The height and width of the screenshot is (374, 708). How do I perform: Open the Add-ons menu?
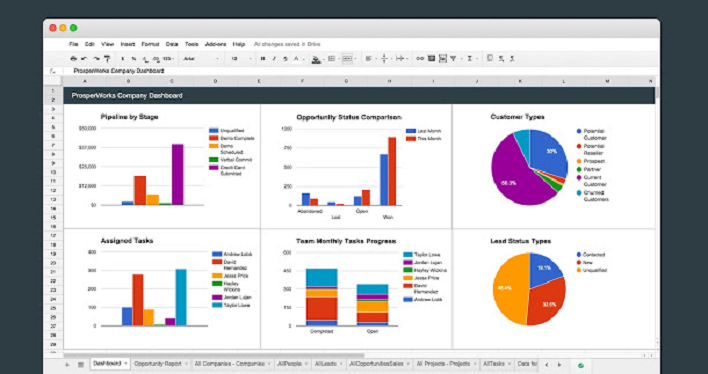coord(215,44)
